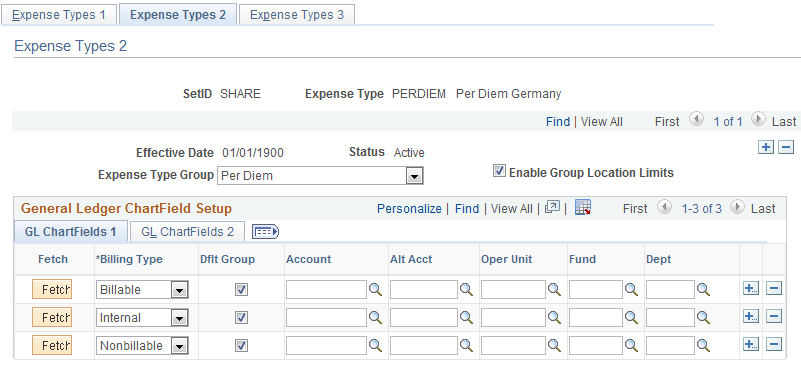
Task: Click Fetch button in Nonbillable row
Action: pyautogui.click(x=52, y=346)
